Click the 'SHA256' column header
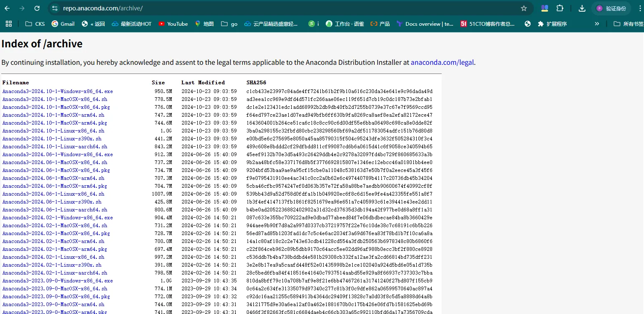The width and height of the screenshot is (644, 314). [256, 83]
